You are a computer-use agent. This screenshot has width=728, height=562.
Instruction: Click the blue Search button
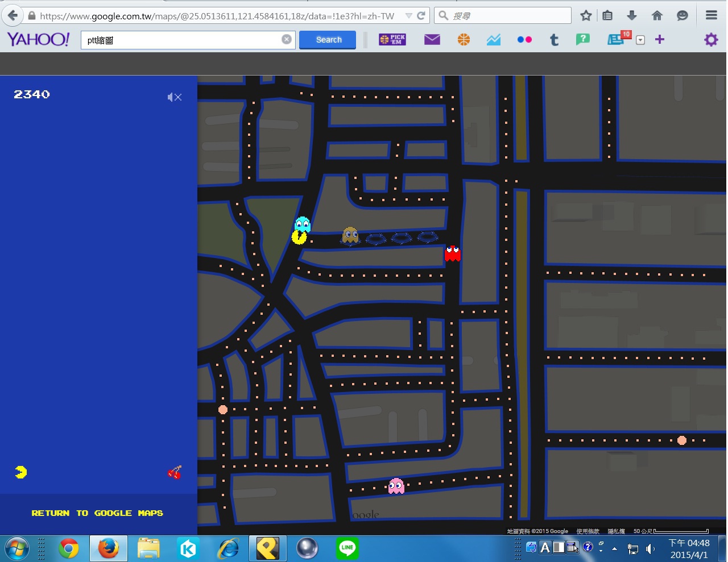[x=328, y=40]
